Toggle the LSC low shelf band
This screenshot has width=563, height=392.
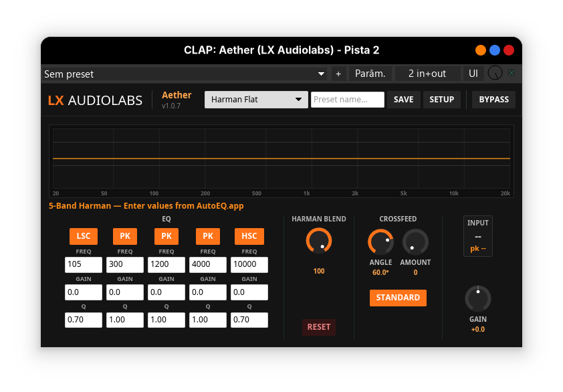pyautogui.click(x=84, y=236)
